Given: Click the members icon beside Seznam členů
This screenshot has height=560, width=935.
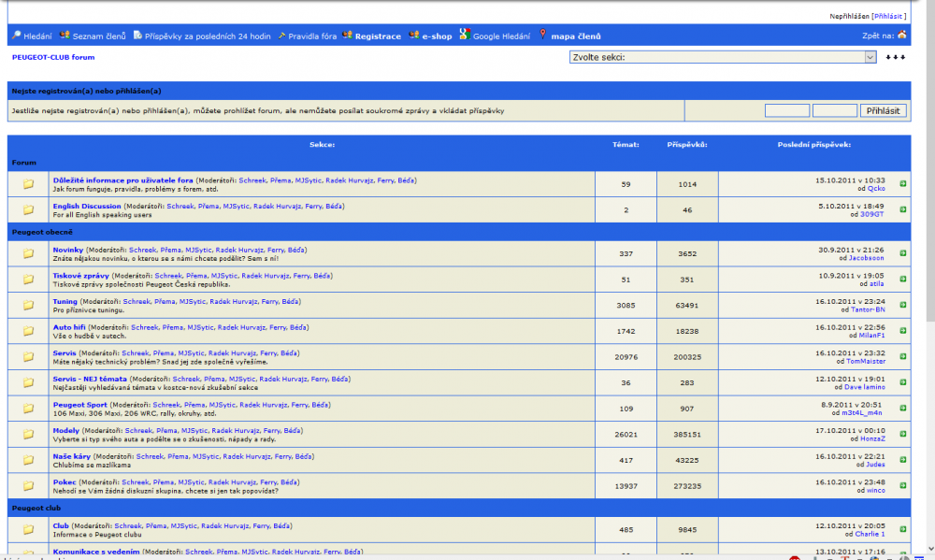Looking at the screenshot, I should tap(65, 36).
